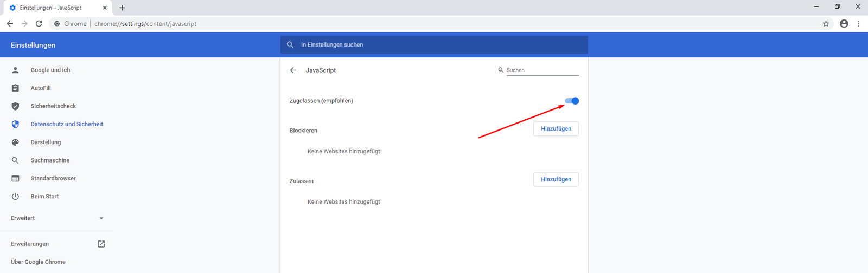Click the browser back arrow icon
This screenshot has width=868, height=273.
[x=10, y=24]
